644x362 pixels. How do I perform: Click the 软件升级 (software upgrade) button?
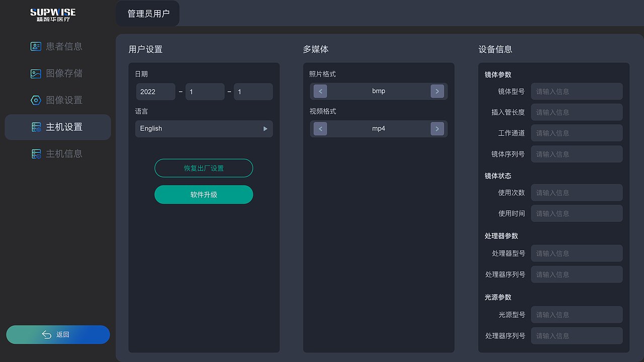point(204,195)
